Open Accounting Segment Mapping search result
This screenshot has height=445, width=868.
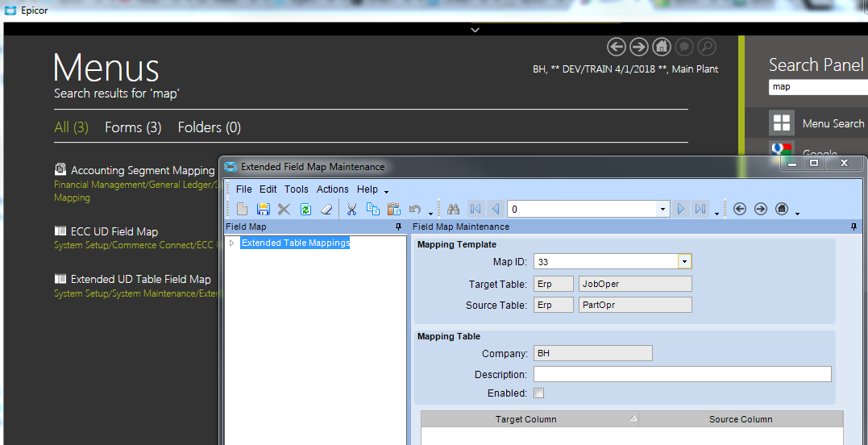tap(143, 170)
